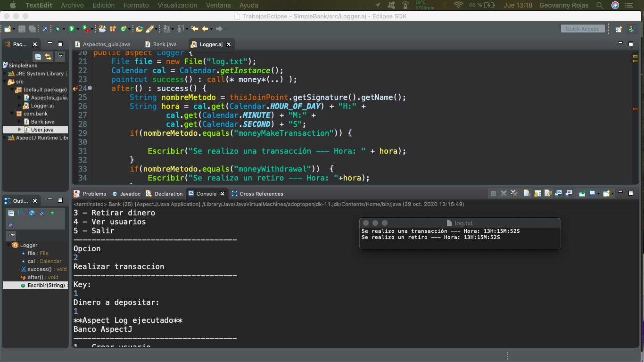Viewport: 644px width, 362px height.
Task: Expand the com.bank package in Package Explorer
Action: click(12, 114)
